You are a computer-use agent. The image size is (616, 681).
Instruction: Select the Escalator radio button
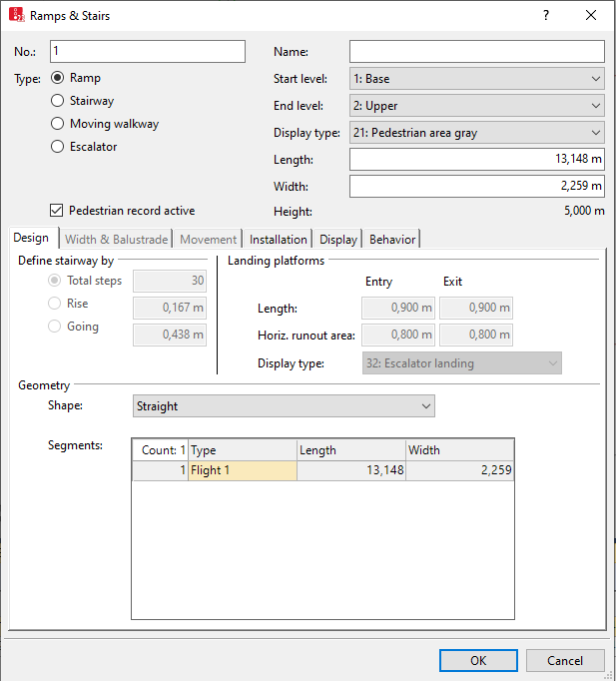coord(58,147)
